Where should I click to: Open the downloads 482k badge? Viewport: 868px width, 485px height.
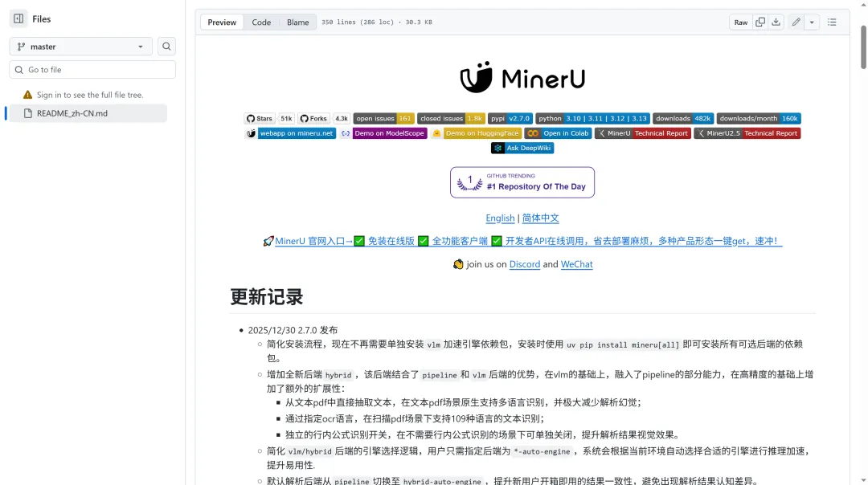tap(683, 118)
